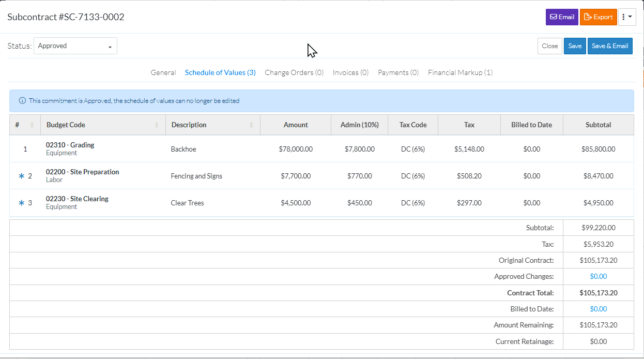Click the $5,148.00 tax cell

pos(469,149)
